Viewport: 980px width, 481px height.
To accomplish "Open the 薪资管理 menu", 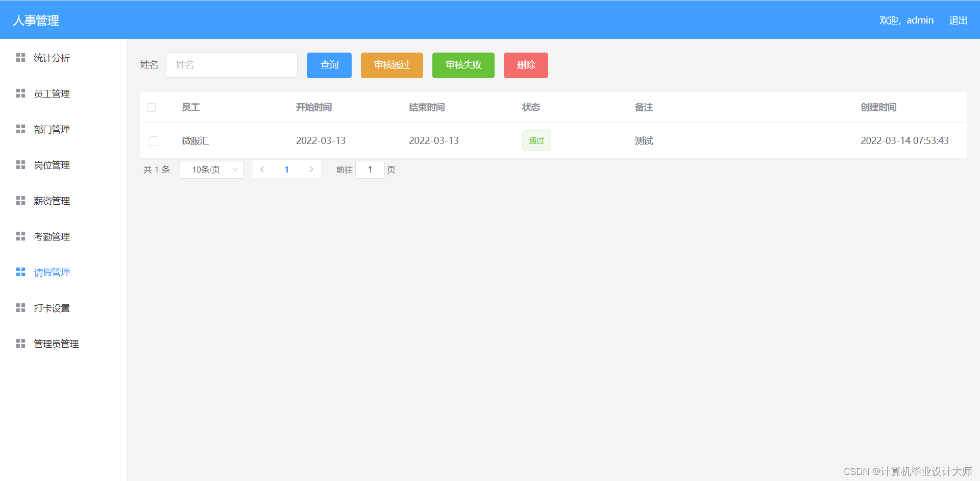I will point(63,201).
